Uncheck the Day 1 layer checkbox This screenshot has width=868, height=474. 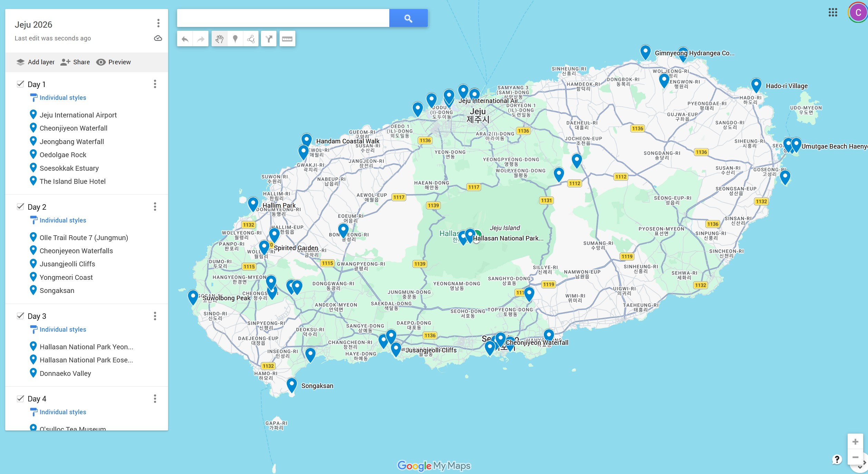click(x=20, y=84)
